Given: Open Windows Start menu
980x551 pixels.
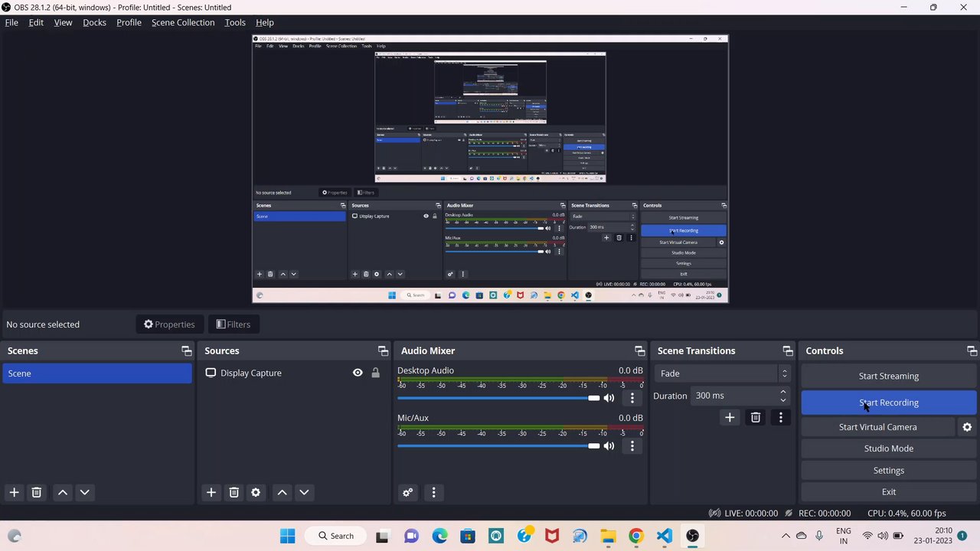Looking at the screenshot, I should (287, 536).
